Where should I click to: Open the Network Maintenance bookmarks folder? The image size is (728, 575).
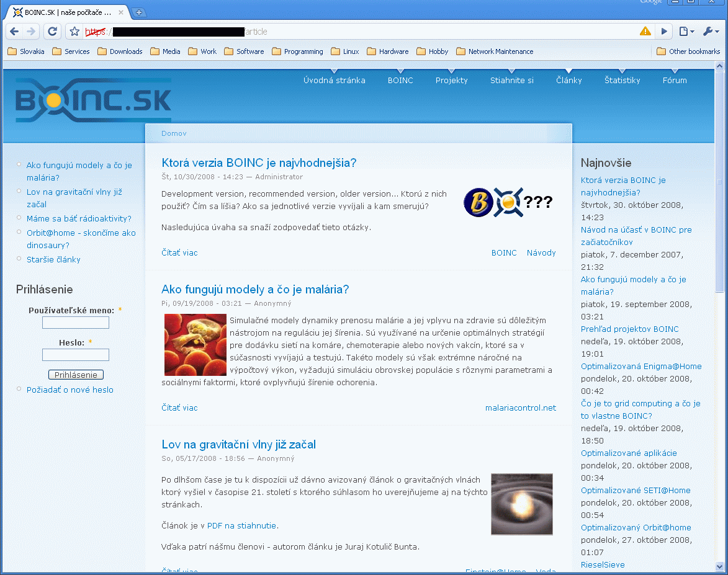pos(495,51)
